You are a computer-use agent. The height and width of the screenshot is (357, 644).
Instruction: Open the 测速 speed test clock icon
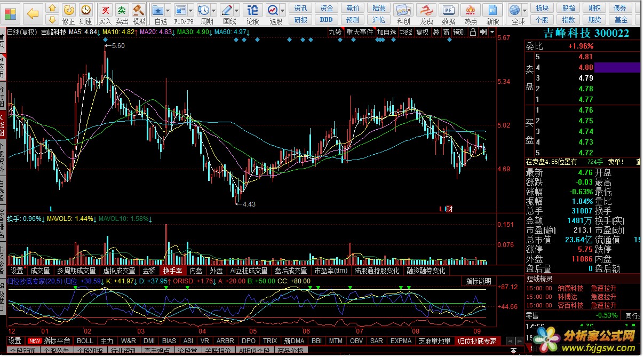(x=85, y=14)
